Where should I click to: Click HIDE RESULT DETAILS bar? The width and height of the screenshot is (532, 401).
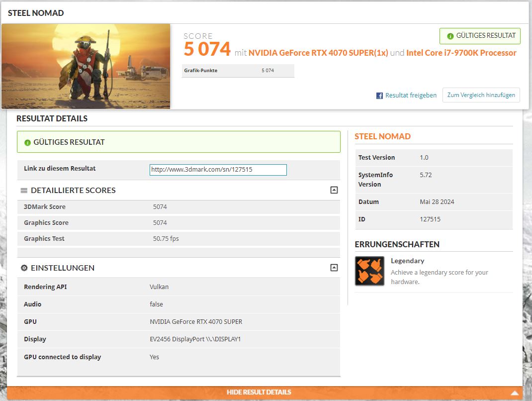[265, 393]
